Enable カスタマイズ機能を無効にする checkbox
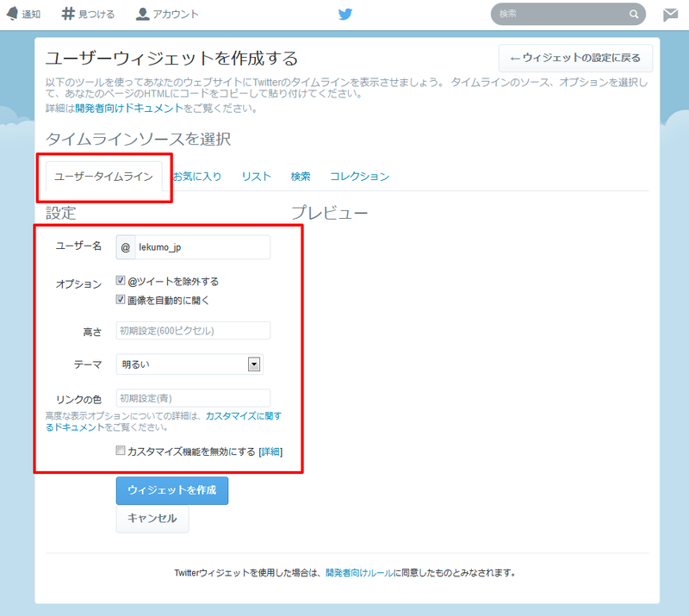Screen dimensions: 689x616 click(x=121, y=451)
